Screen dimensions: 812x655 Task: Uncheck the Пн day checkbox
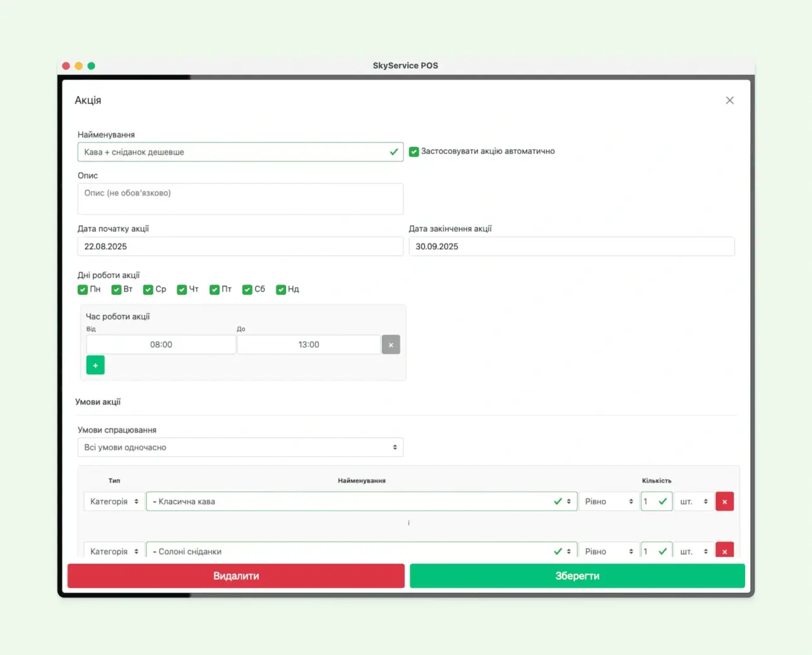[x=83, y=290]
